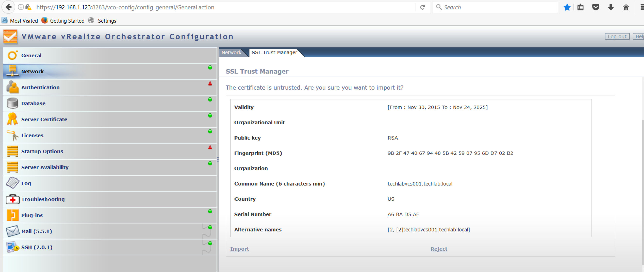Go to browser home icon
Viewport: 644px width, 272px height.
click(626, 7)
